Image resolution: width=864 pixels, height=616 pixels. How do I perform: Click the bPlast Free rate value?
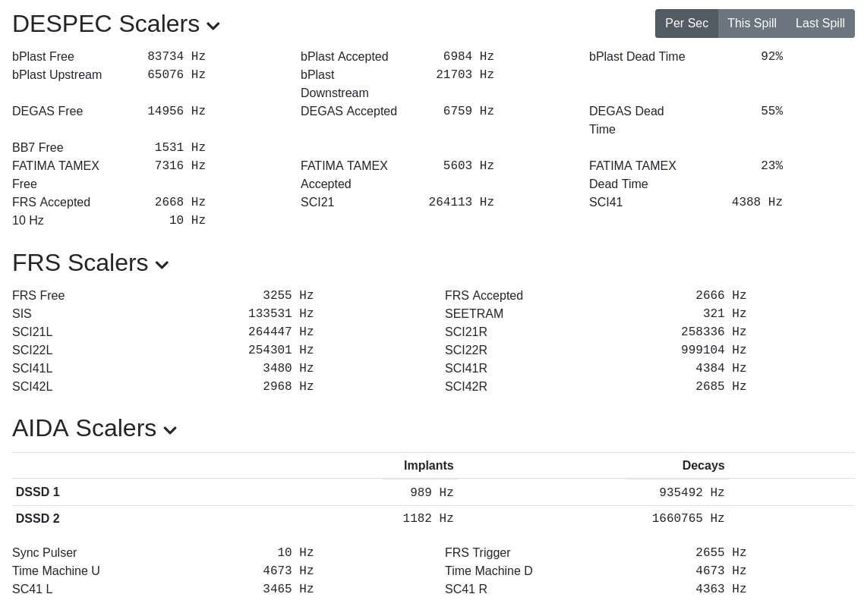tap(176, 57)
